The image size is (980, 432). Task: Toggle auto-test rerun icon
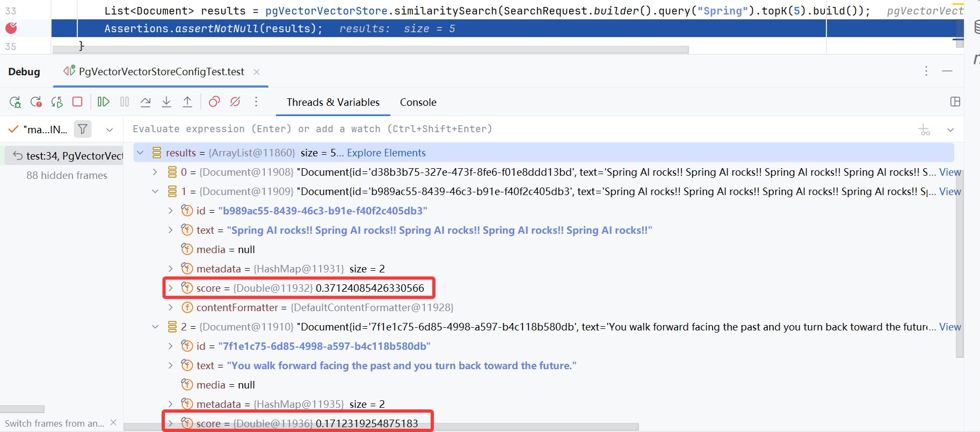(57, 102)
